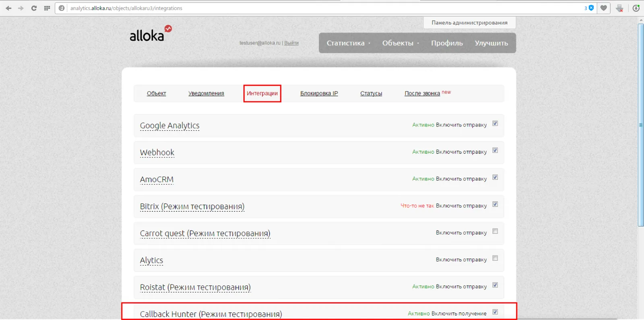Disable the AmoCRM sending checkbox
Viewport: 644px width, 320px height.
[495, 178]
